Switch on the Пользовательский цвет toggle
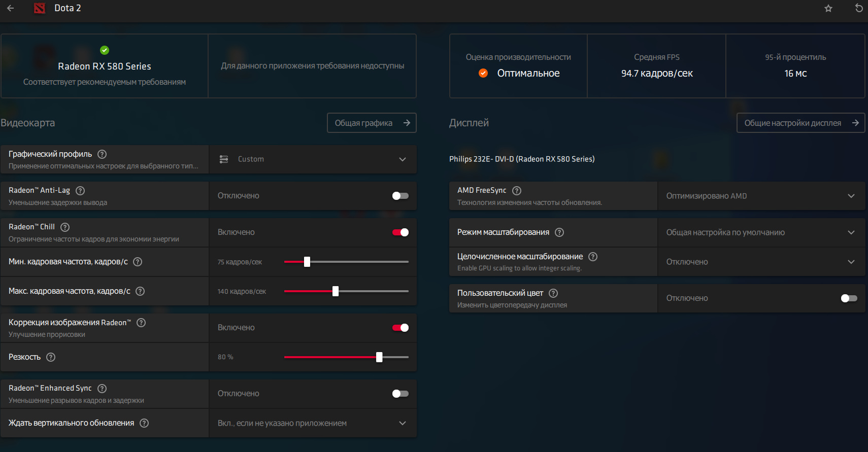 [849, 298]
